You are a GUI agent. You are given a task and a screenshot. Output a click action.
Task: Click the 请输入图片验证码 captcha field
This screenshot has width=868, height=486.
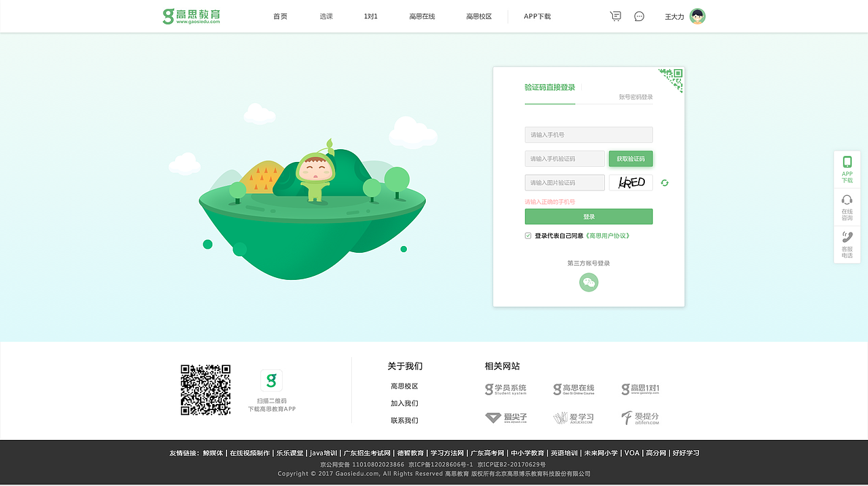[x=565, y=182]
